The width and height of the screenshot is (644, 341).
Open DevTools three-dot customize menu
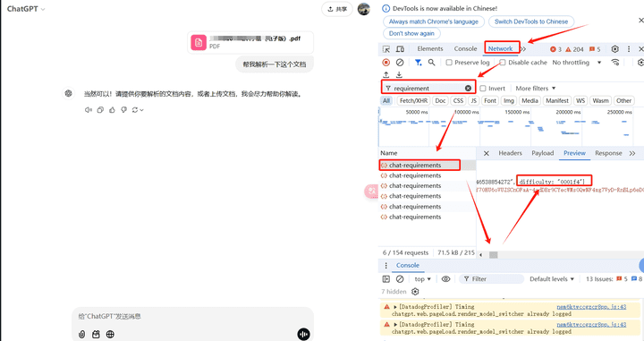point(629,49)
